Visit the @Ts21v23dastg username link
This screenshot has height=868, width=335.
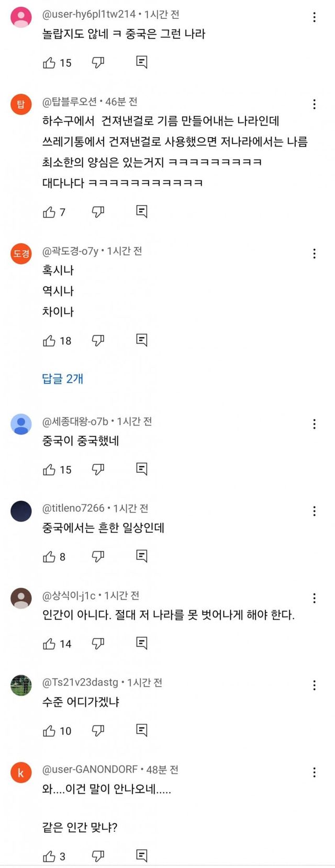pos(80,682)
